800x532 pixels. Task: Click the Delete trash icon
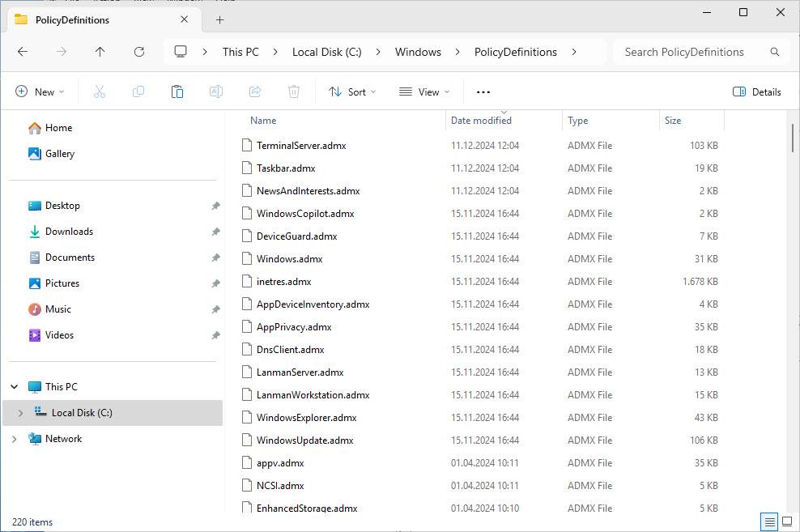[294, 92]
